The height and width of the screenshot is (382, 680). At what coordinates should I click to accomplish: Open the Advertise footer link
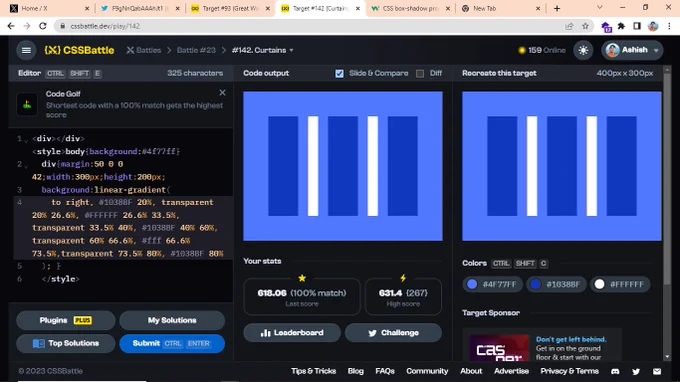click(511, 371)
